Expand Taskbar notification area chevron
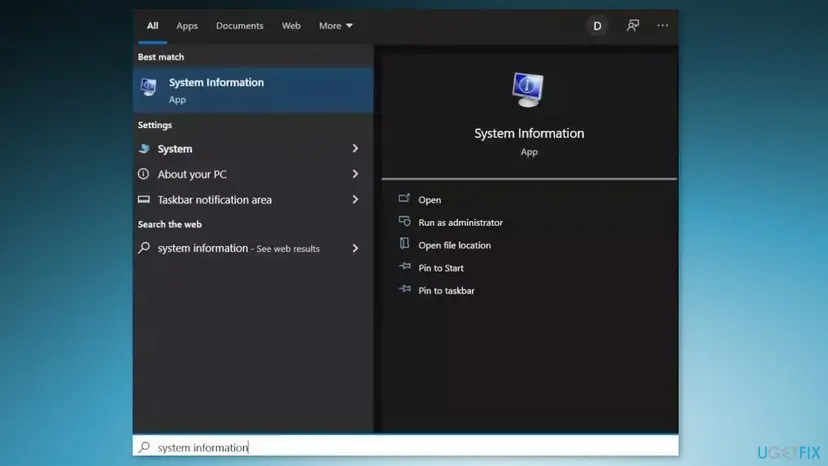 (x=355, y=199)
